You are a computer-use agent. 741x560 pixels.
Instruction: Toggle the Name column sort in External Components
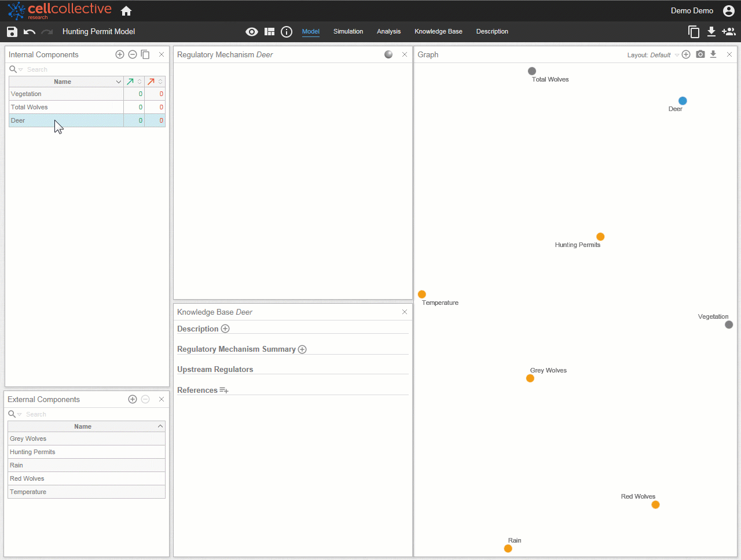tap(160, 426)
